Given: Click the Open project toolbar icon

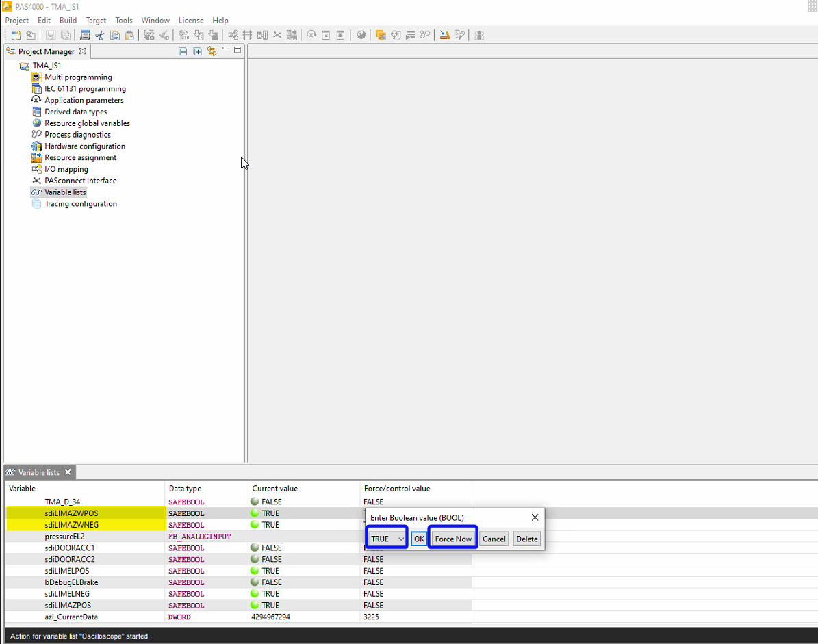Looking at the screenshot, I should coord(31,36).
